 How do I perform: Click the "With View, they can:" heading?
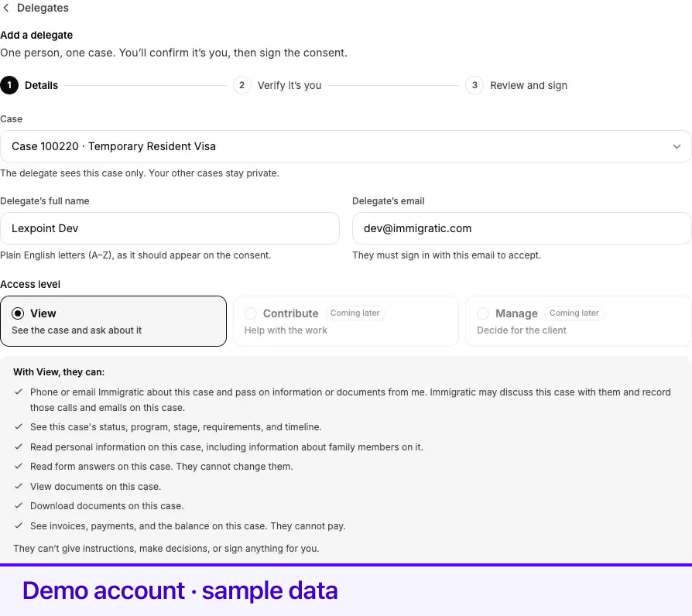tap(59, 372)
